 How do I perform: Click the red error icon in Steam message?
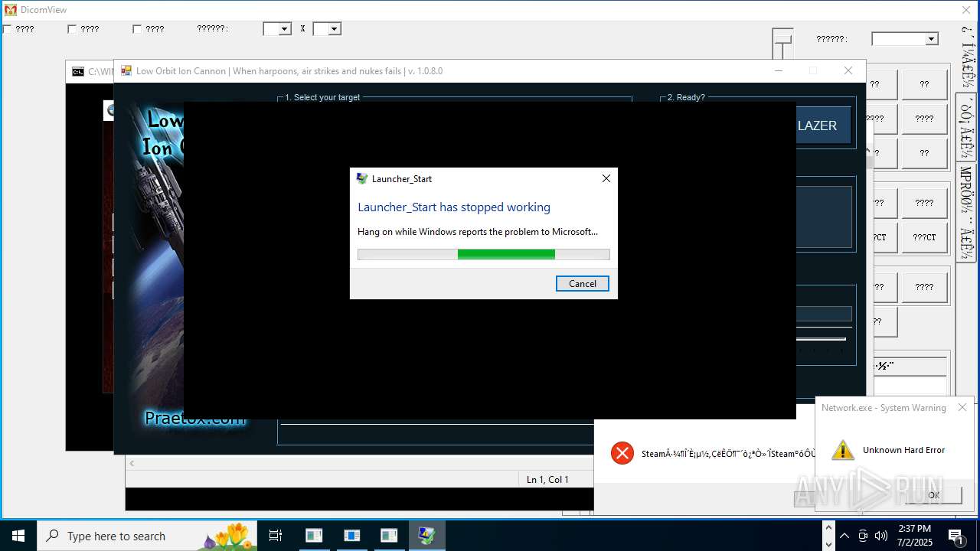[x=622, y=453]
